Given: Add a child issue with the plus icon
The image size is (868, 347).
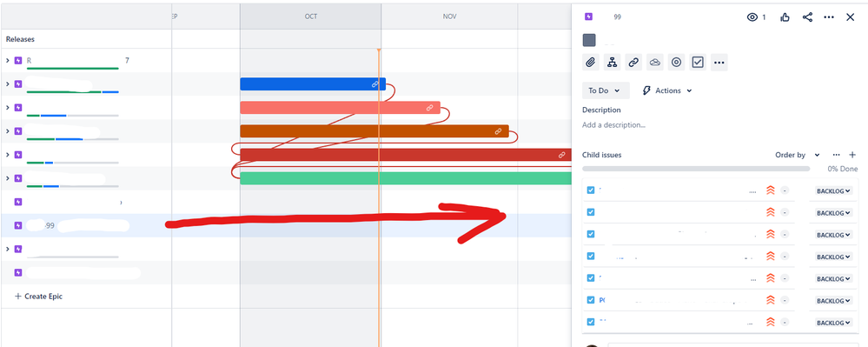Looking at the screenshot, I should pyautogui.click(x=852, y=155).
